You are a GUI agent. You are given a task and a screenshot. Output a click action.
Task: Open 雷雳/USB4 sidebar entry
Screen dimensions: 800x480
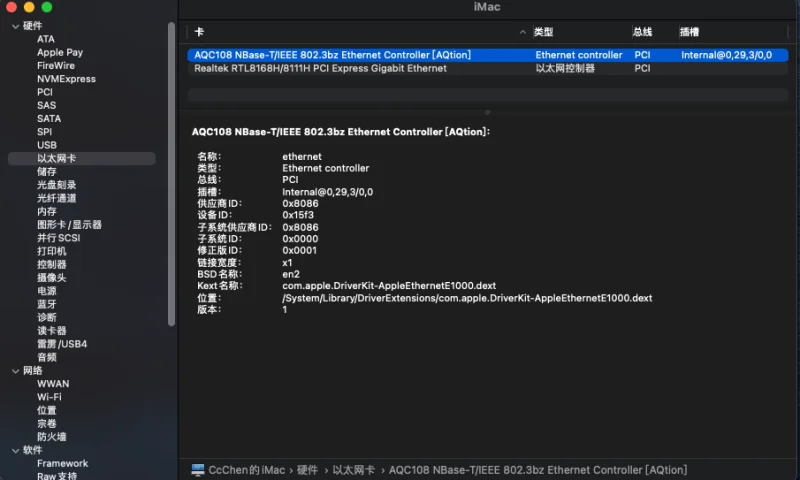(62, 344)
